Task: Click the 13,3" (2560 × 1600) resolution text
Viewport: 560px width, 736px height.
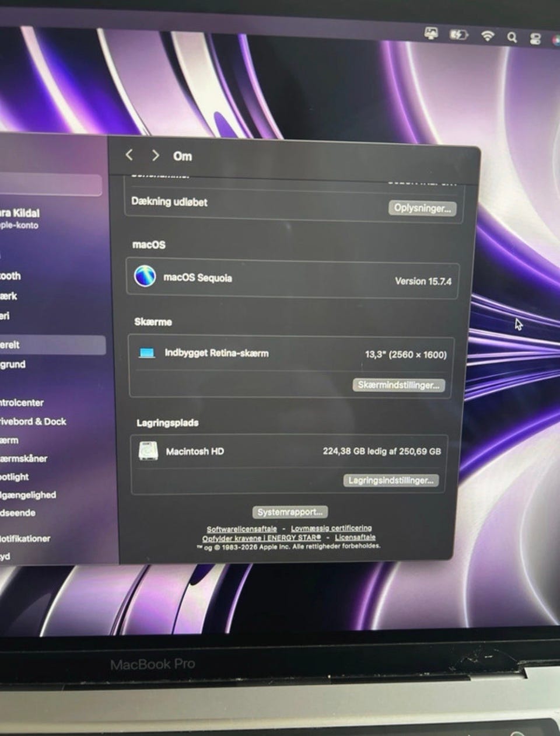Action: (406, 354)
